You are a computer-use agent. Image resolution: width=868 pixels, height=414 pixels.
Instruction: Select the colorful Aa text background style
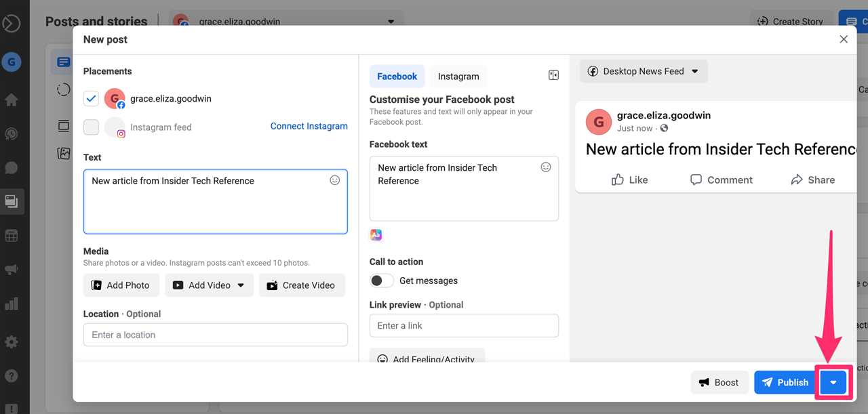point(376,234)
